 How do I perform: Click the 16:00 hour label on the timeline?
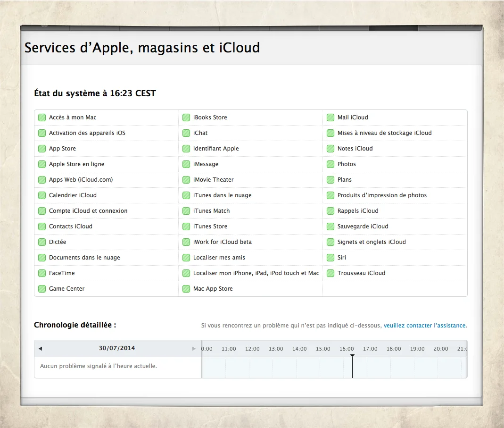(x=347, y=349)
